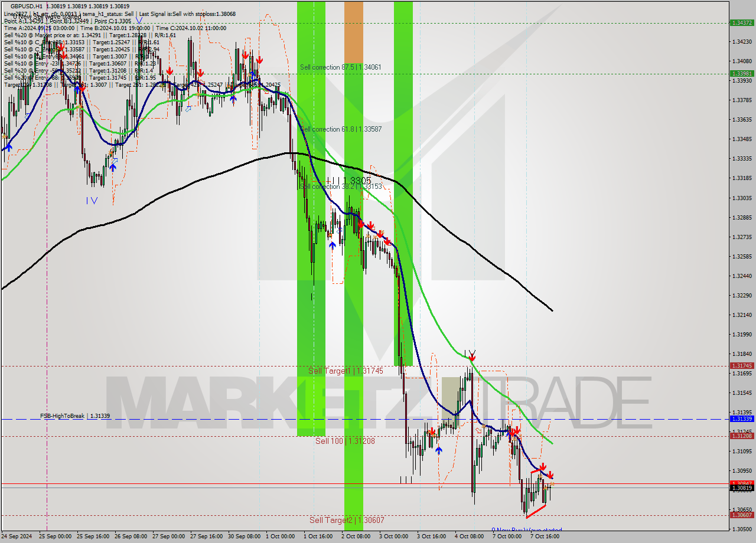Click the '3 Oct 16:00' time axis label
The height and width of the screenshot is (543, 756).
pos(431,537)
